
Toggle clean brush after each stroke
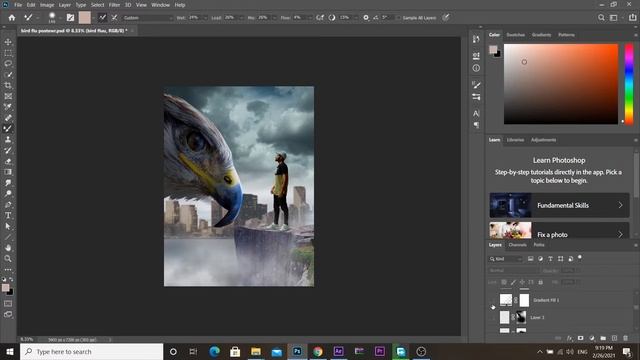tap(115, 18)
